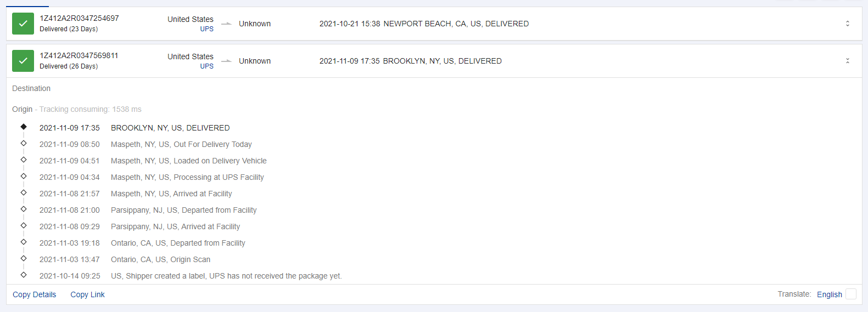Click the Copy Link button
Screen dimensions: 868x312
pos(87,294)
